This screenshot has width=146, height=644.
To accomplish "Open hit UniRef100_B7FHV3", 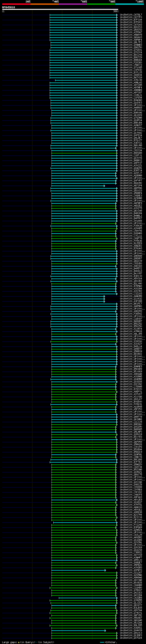I will click(x=131, y=22).
